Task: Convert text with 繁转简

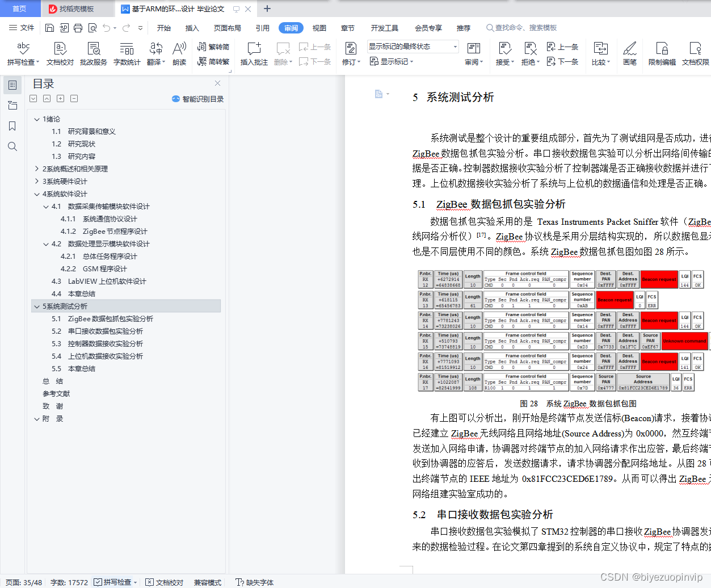Action: click(x=213, y=47)
